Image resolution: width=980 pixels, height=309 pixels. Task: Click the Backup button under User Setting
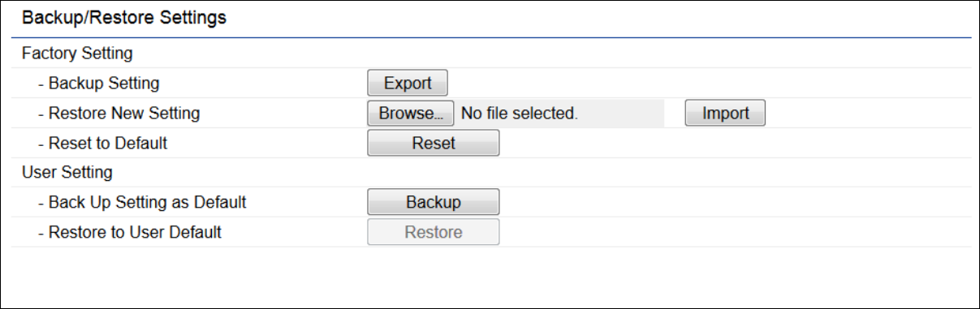coord(434,203)
